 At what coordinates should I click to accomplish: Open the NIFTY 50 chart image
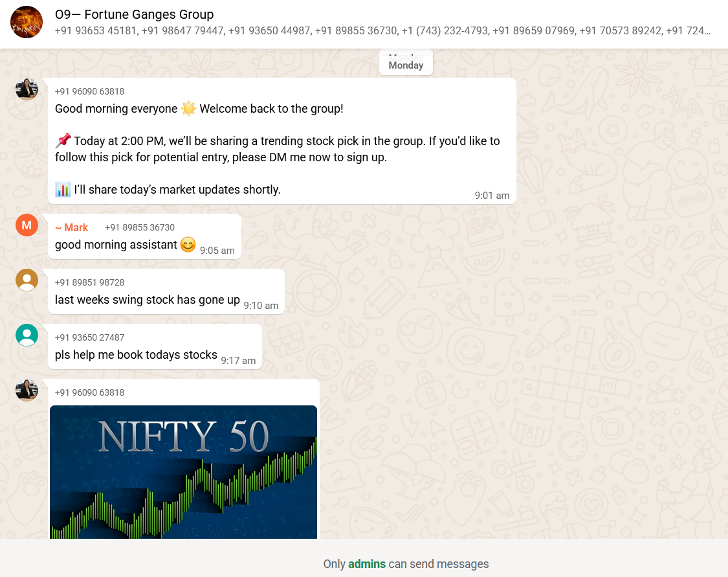[183, 472]
